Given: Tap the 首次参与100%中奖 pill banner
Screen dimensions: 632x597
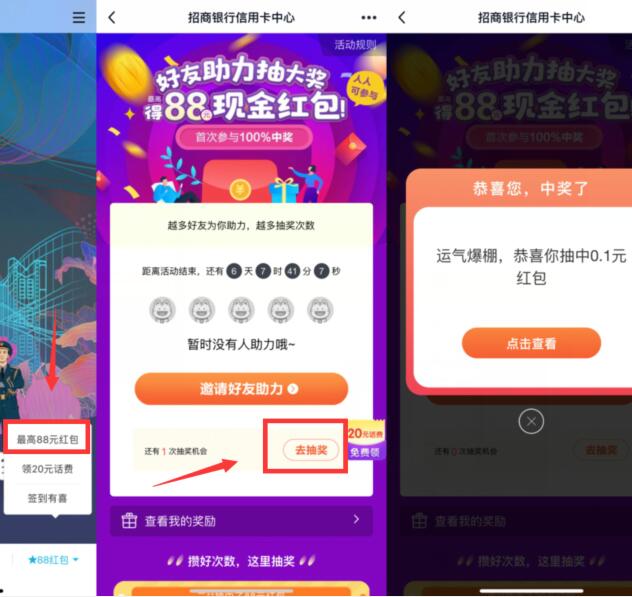Looking at the screenshot, I should (x=244, y=137).
